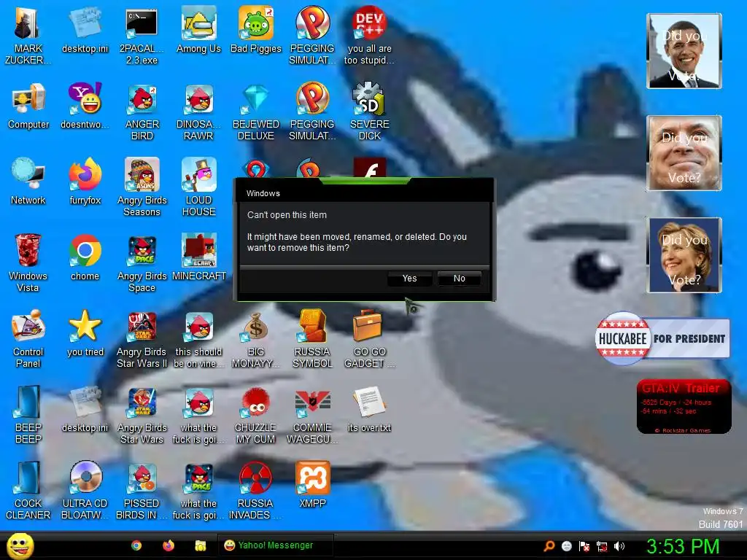
Task: Click the HUCKABEE FOR PRESIDENT gadget
Action: (x=662, y=338)
